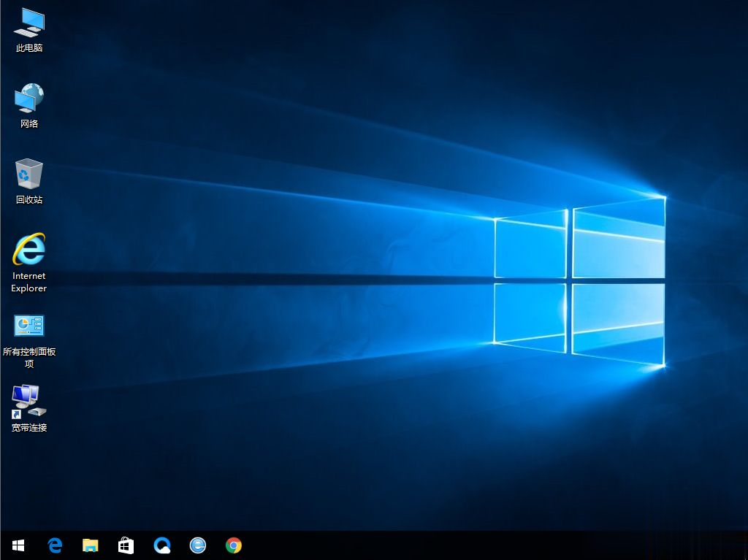Click the "Internet Explorer" text label

coord(29,282)
